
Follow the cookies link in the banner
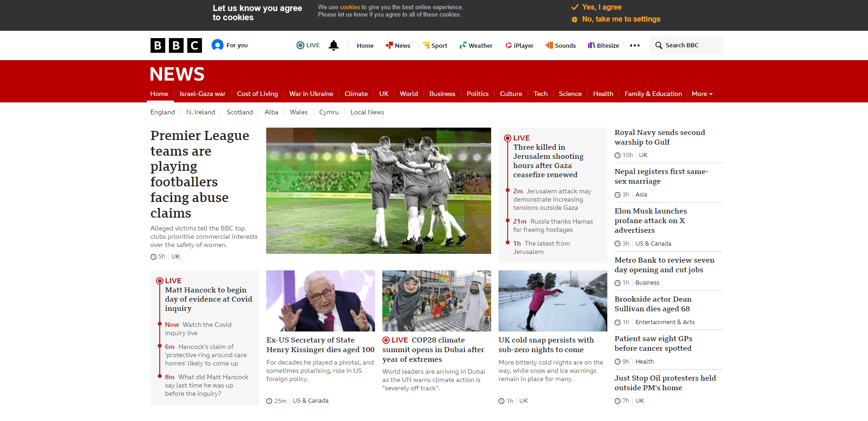tap(350, 7)
